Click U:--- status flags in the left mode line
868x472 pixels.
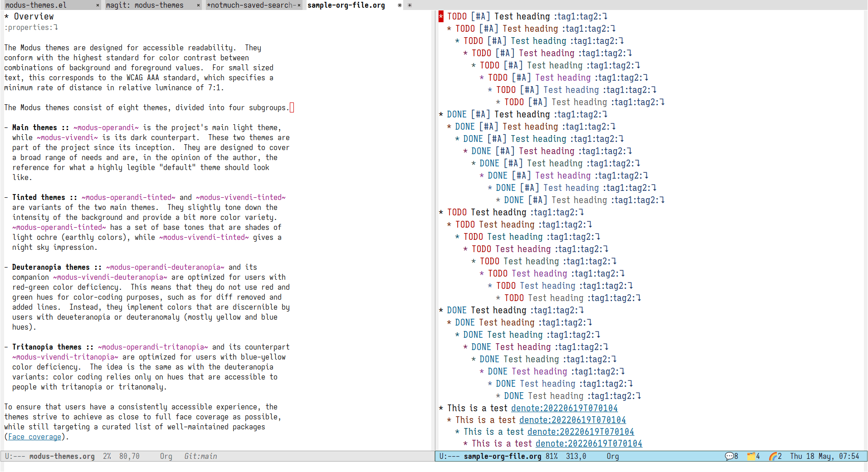pyautogui.click(x=15, y=456)
